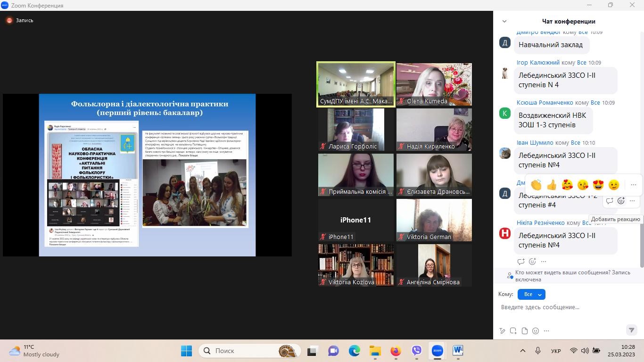Viewport: 644px width, 362px height.
Task: Open more options under Нікіта Резніченко's message
Action: tap(544, 262)
